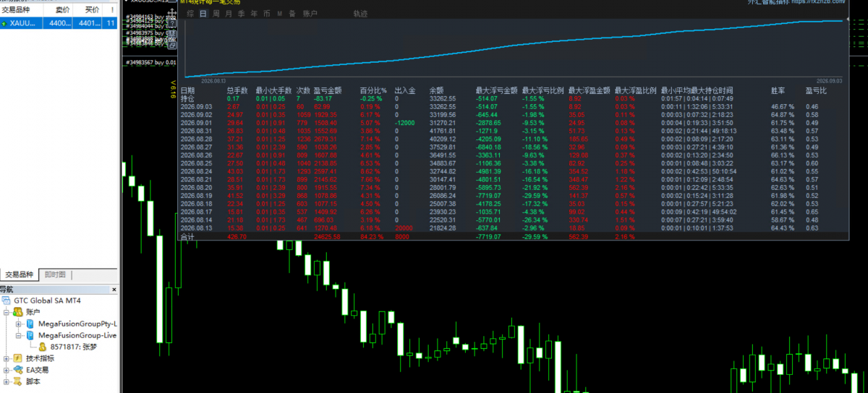Click the 2026.09.01 date row
The width and height of the screenshot is (868, 393).
tap(196, 122)
